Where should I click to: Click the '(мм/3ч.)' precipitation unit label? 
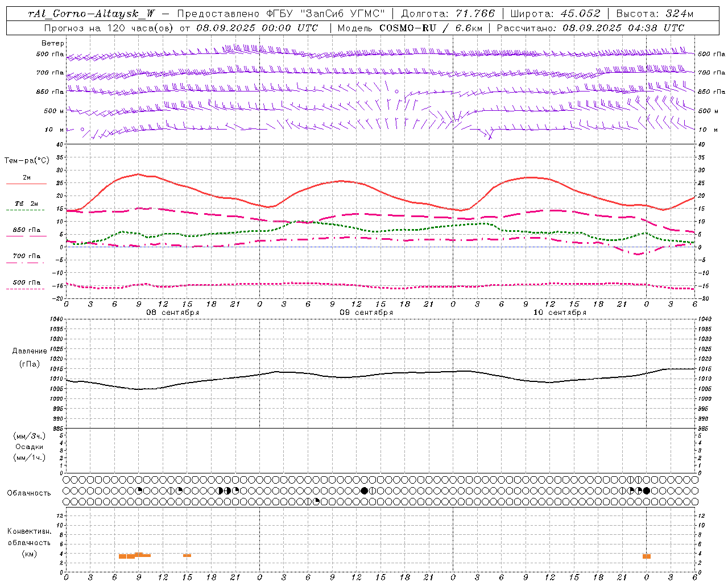(30, 436)
